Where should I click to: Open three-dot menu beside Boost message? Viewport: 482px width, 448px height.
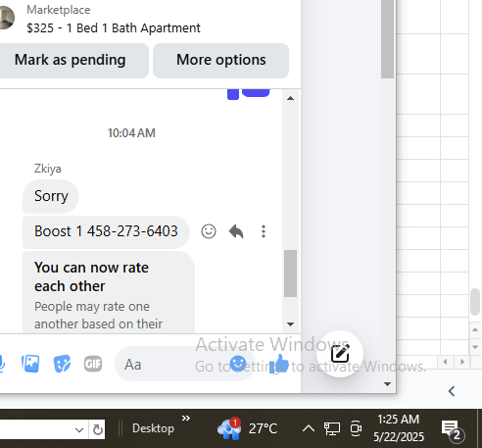264,231
